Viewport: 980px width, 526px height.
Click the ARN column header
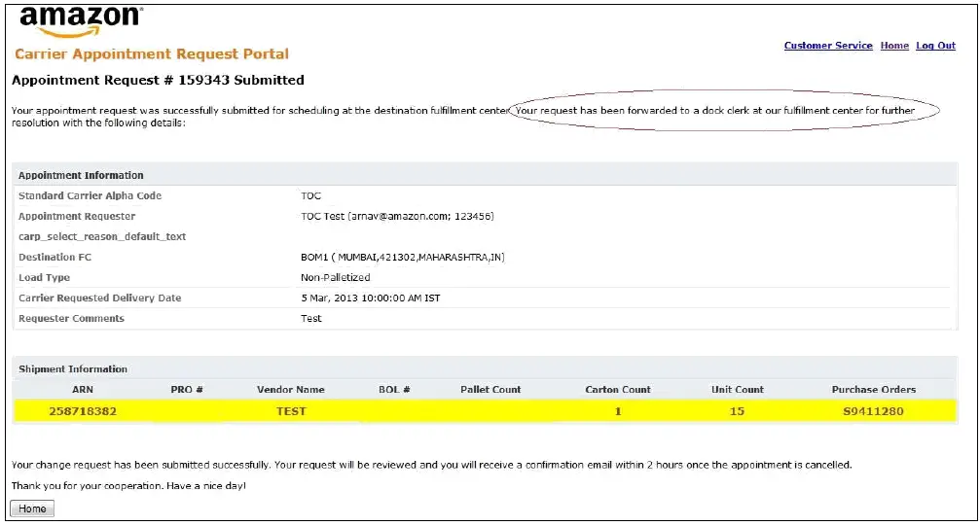click(83, 389)
